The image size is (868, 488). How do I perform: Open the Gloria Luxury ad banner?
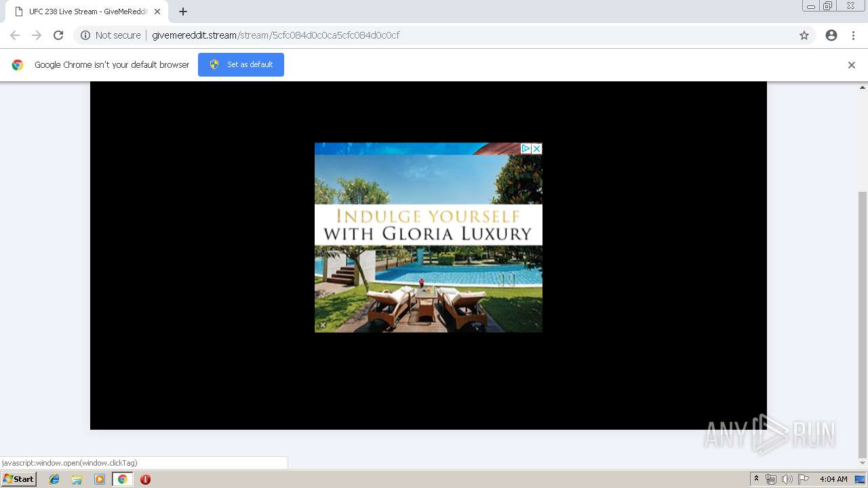428,237
